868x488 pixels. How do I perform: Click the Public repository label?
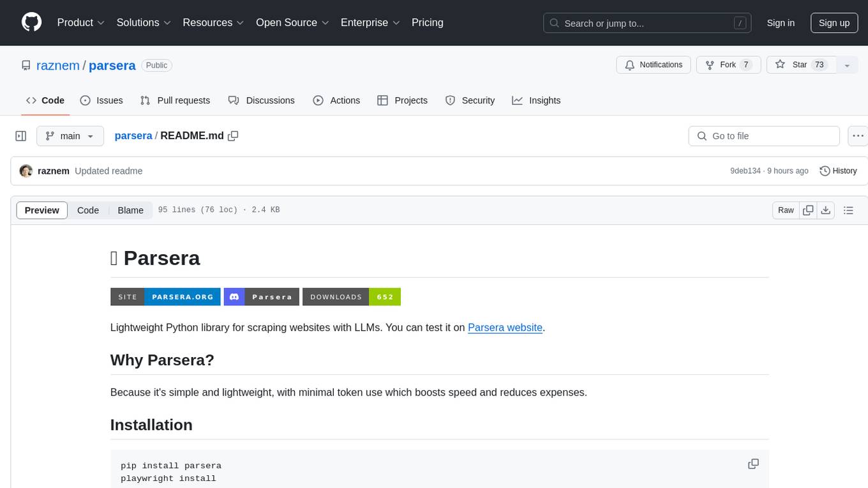[x=156, y=65]
